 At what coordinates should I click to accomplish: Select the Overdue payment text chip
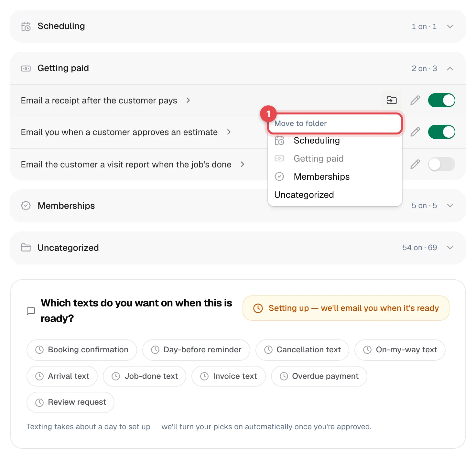pos(319,376)
